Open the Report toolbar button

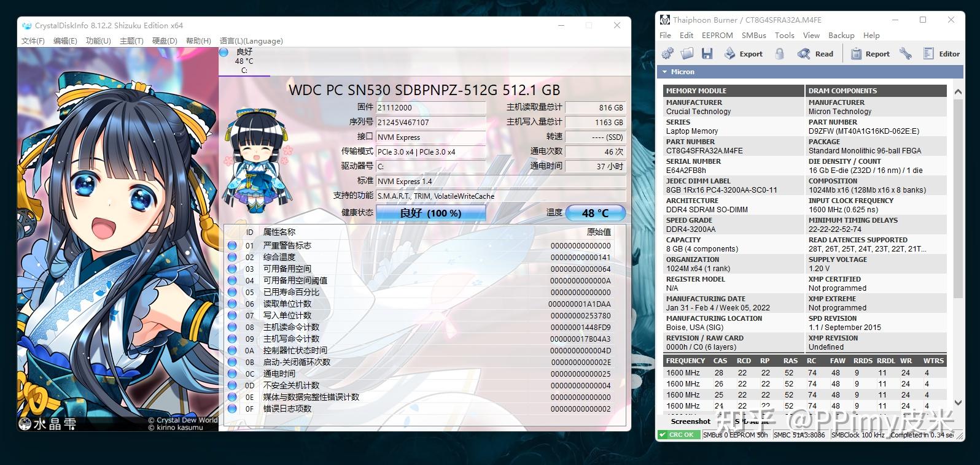coord(870,54)
